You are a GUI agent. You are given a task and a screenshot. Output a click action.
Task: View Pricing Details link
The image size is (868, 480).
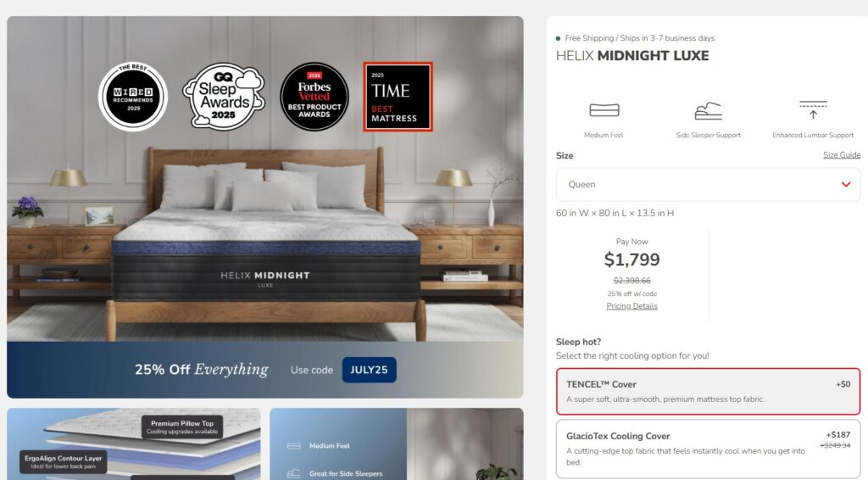pos(632,306)
